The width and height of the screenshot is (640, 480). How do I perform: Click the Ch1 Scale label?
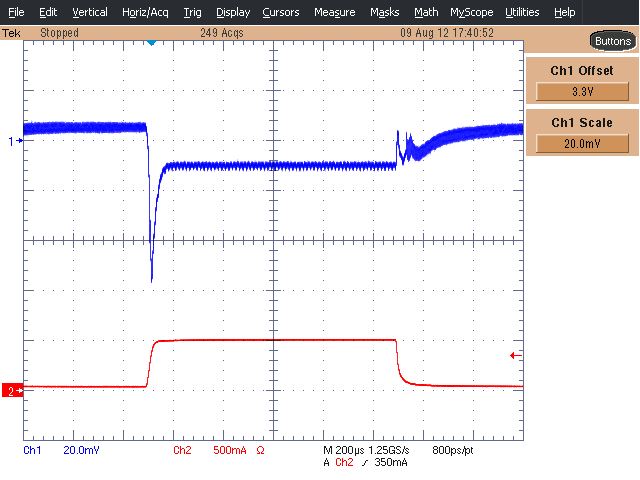pos(582,122)
